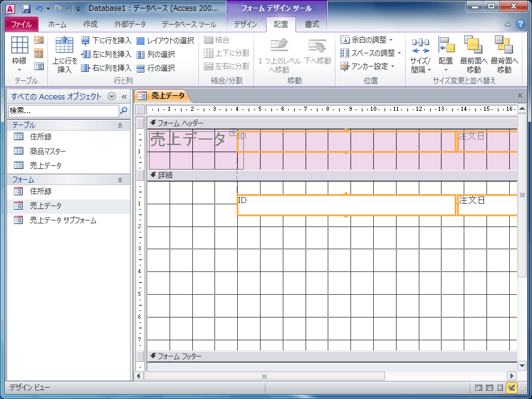This screenshot has width=532, height=399.
Task: Click 1つ上のレベルへ移動 move up
Action: pyautogui.click(x=279, y=55)
